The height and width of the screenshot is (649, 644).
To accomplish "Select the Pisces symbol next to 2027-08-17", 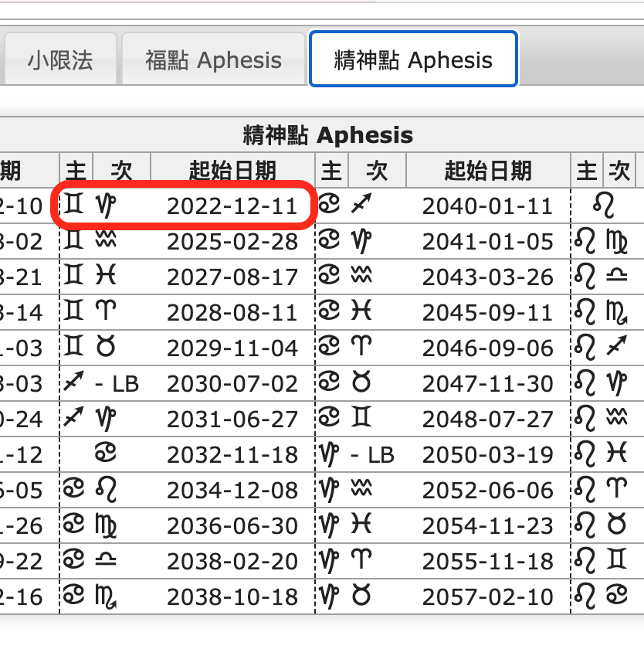I will coord(106,277).
